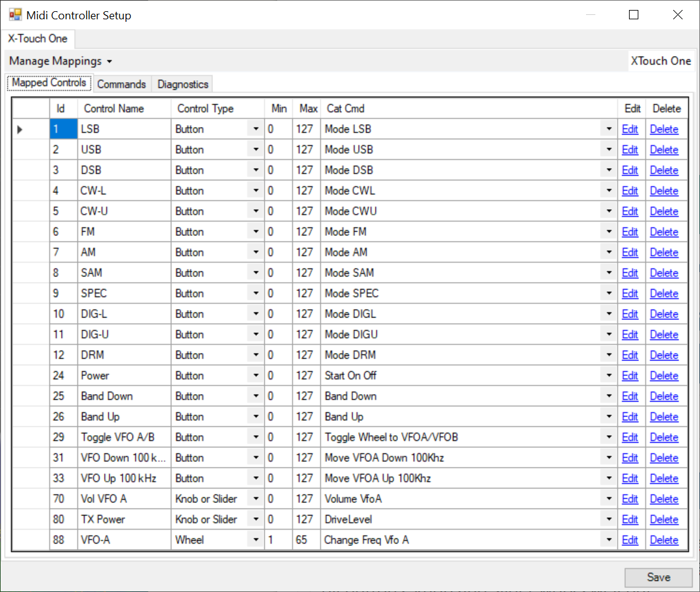
Task: Switch to the Diagnostics tab
Action: pos(182,84)
